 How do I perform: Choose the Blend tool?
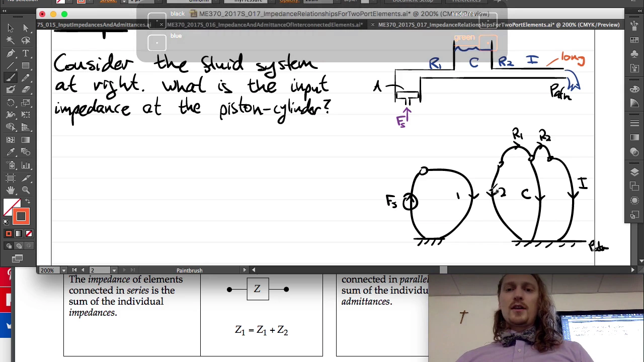coord(26,152)
